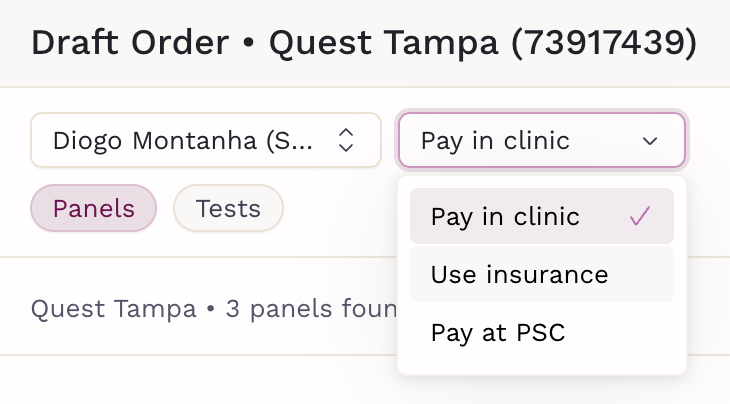Open the Diogo Montanha patient dropdown
730x404 pixels.
point(205,140)
